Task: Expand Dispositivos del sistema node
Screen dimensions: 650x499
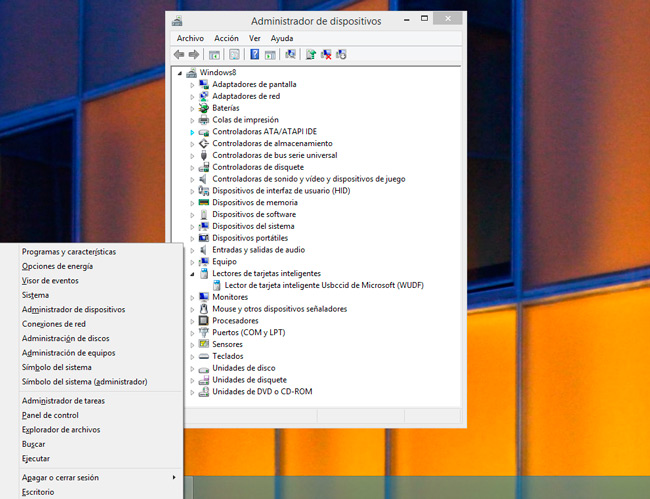Action: pos(192,227)
